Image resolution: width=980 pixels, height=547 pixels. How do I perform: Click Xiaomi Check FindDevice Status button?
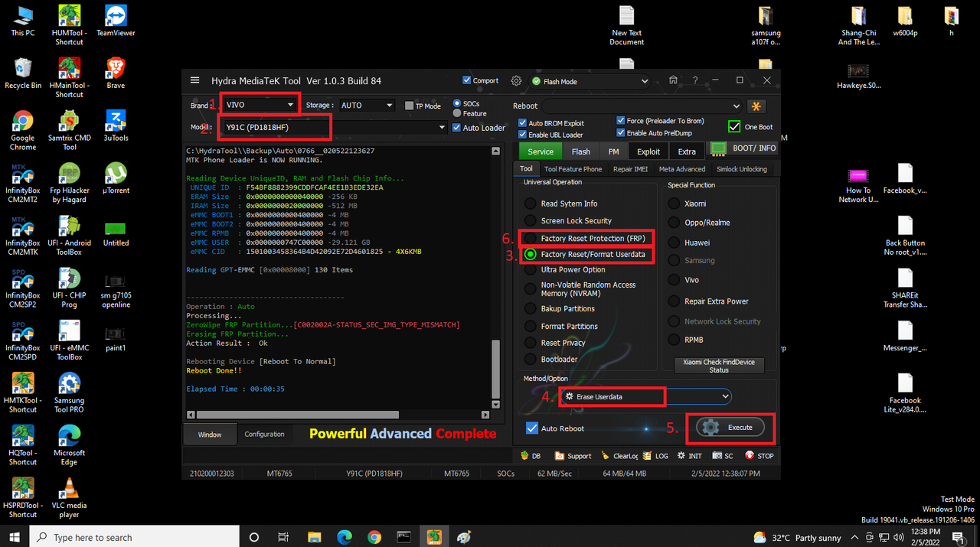[719, 366]
